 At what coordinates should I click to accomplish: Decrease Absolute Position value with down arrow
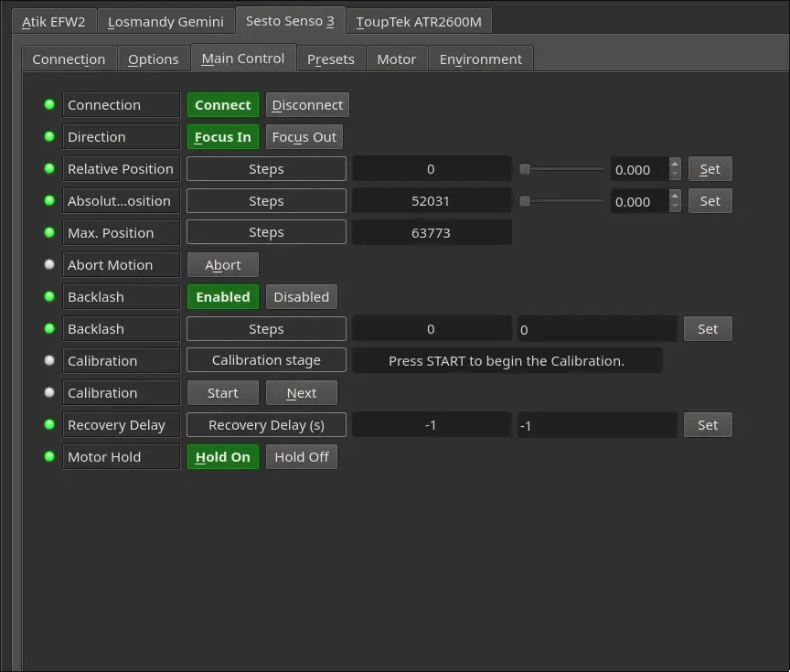pyautogui.click(x=675, y=206)
